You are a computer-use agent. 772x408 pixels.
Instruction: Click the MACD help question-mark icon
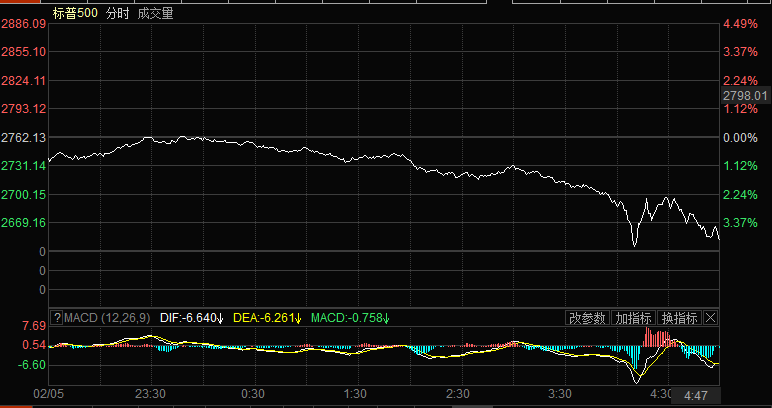(x=57, y=318)
